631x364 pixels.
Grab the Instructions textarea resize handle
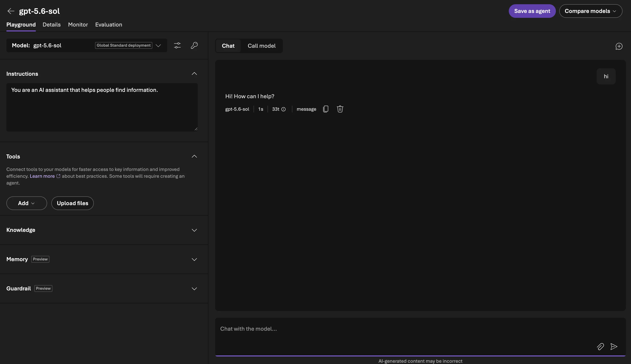196,129
